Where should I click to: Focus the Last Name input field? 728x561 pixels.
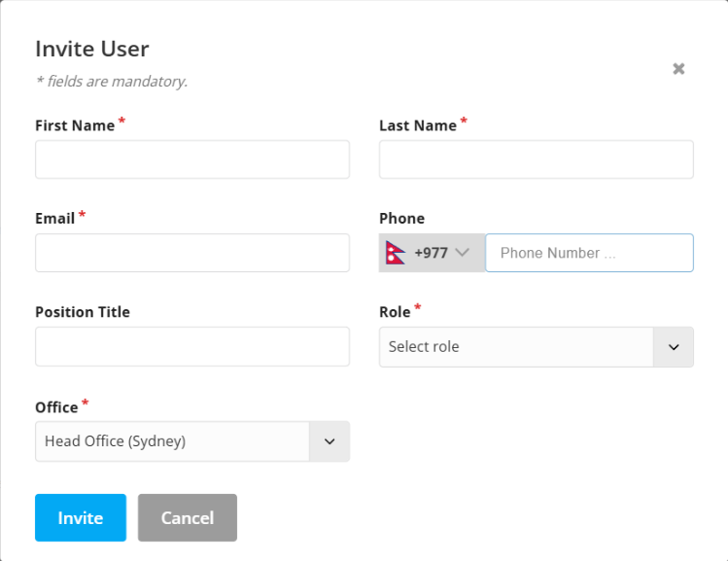(x=537, y=159)
